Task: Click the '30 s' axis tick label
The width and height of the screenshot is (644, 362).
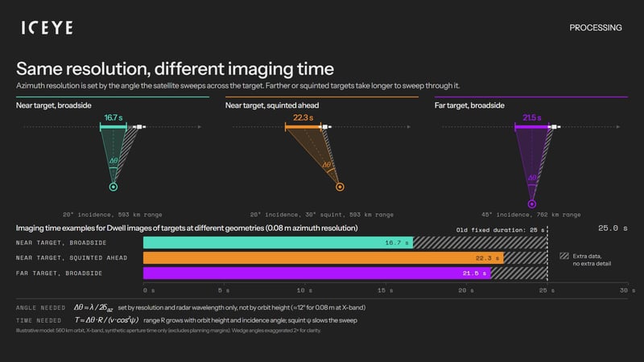Action: 628,290
